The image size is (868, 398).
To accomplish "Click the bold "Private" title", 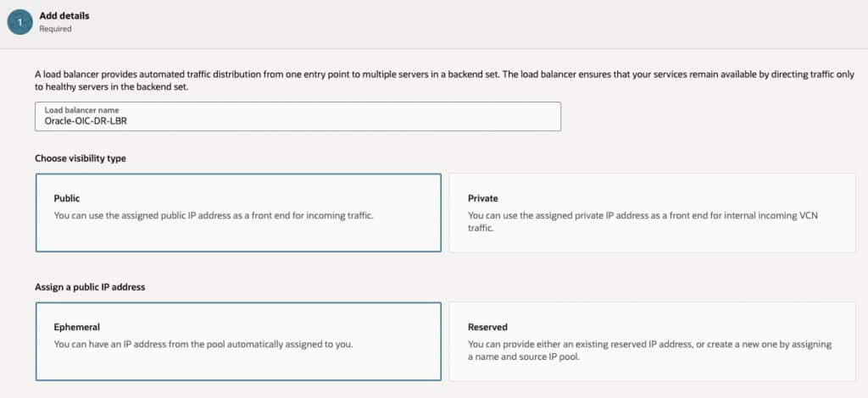I will (482, 198).
